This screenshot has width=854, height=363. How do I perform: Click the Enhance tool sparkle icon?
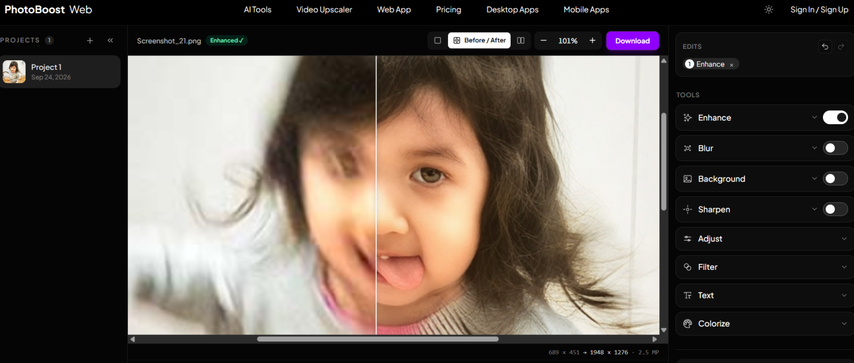(x=688, y=118)
